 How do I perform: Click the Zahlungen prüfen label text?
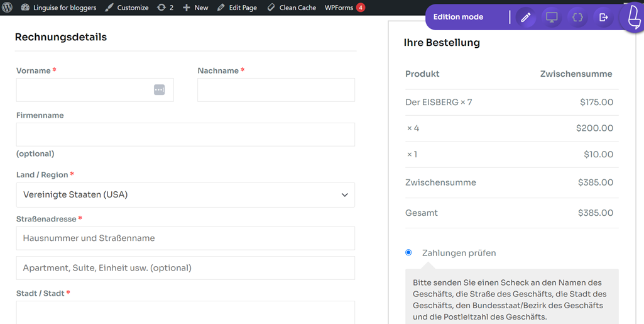point(459,253)
